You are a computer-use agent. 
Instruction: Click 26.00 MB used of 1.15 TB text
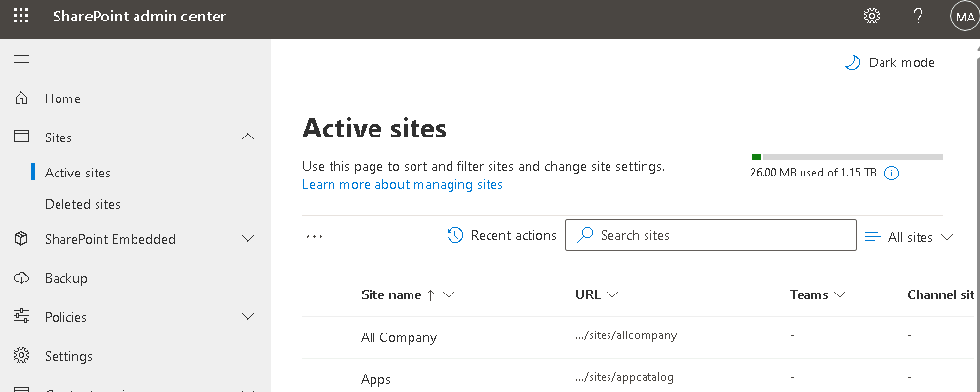813,174
